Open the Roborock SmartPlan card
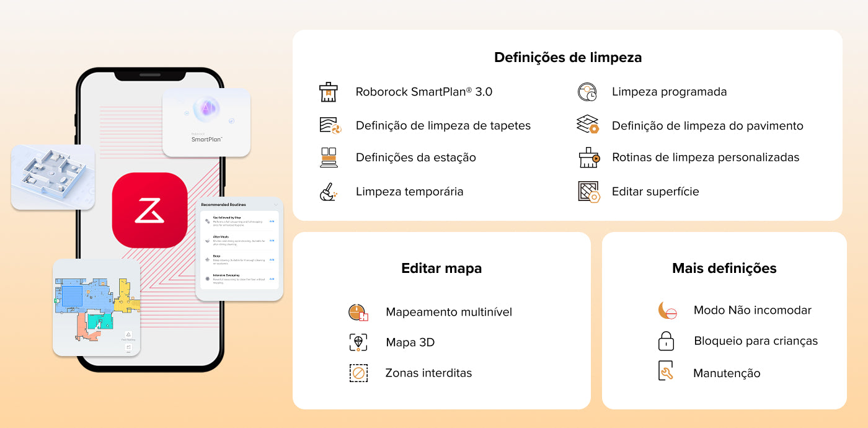 coord(206,122)
